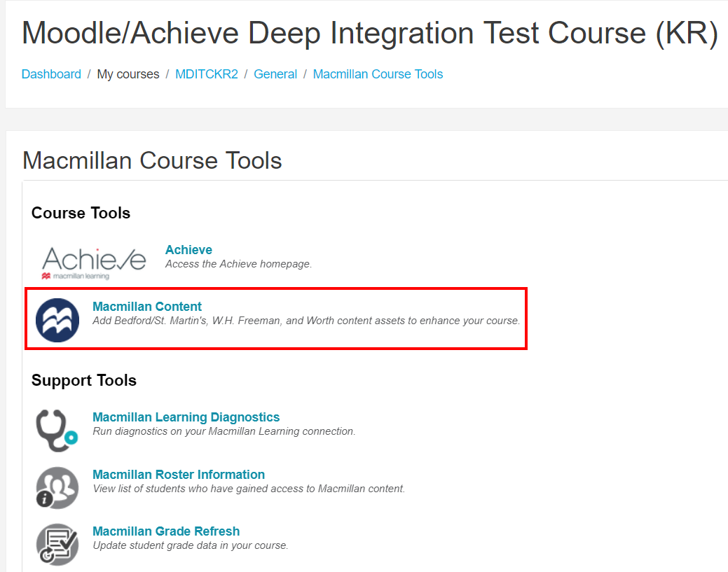Screen dimensions: 728x572
Task: Click the Support Tools section heading
Action: tap(83, 380)
